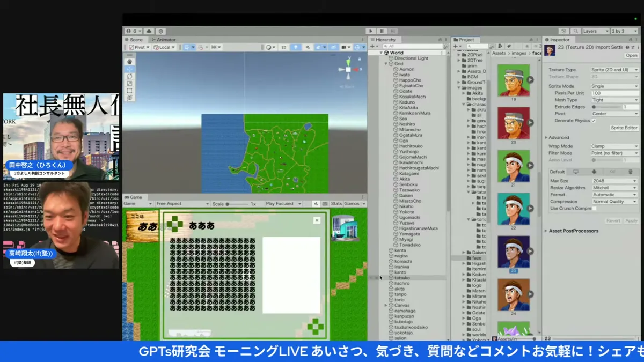Image resolution: width=644 pixels, height=362 pixels.
Task: Open the Scene camera settings dropdown
Action: point(346,47)
